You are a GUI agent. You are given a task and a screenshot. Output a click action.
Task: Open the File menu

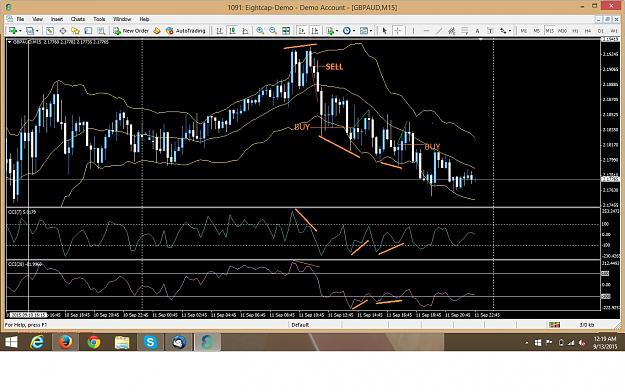click(x=20, y=19)
